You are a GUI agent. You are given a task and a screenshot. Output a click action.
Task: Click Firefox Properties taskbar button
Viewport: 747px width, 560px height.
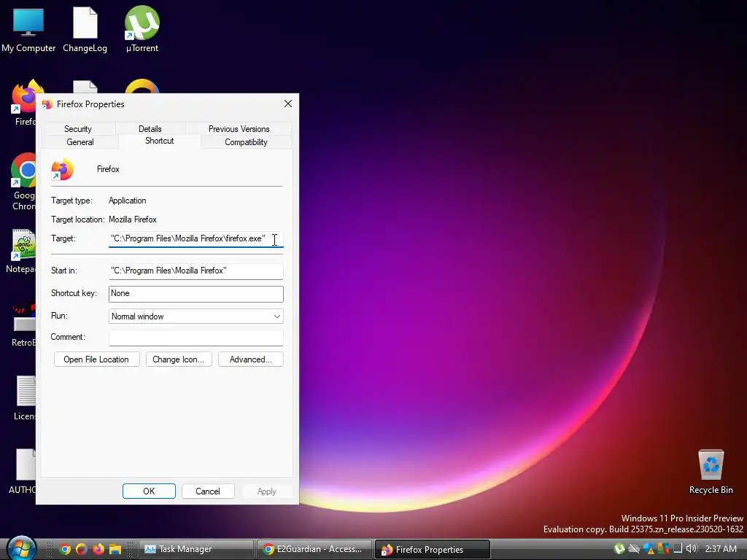coord(433,549)
